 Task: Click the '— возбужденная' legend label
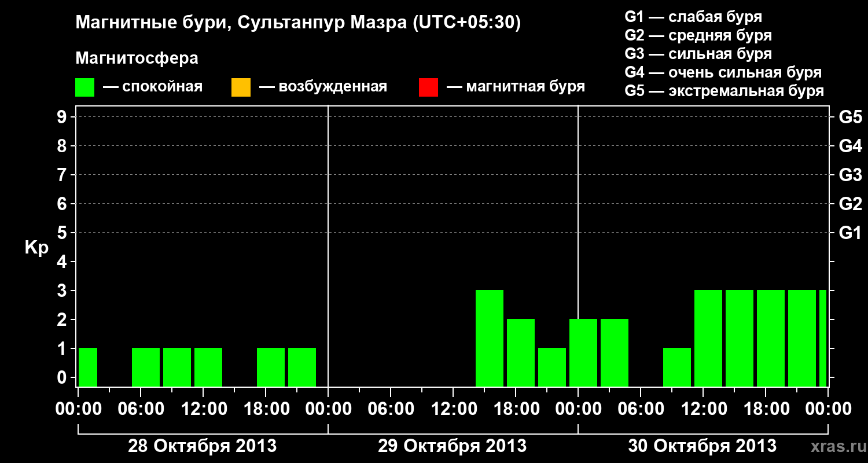click(323, 87)
